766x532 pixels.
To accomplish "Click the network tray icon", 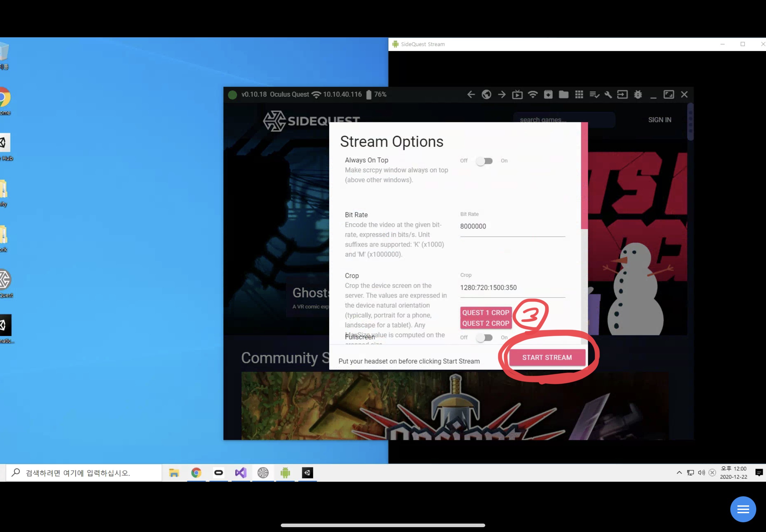I will coord(691,473).
